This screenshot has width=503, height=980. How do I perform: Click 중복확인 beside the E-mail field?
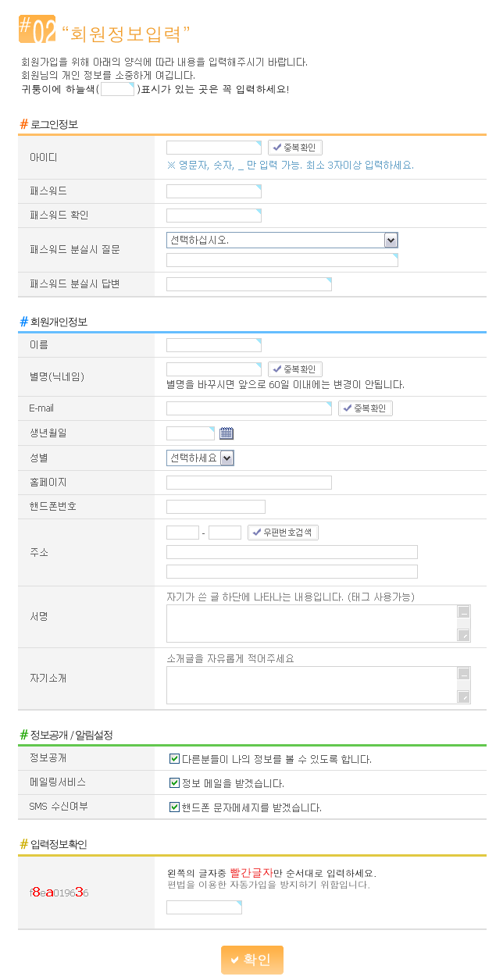click(366, 408)
